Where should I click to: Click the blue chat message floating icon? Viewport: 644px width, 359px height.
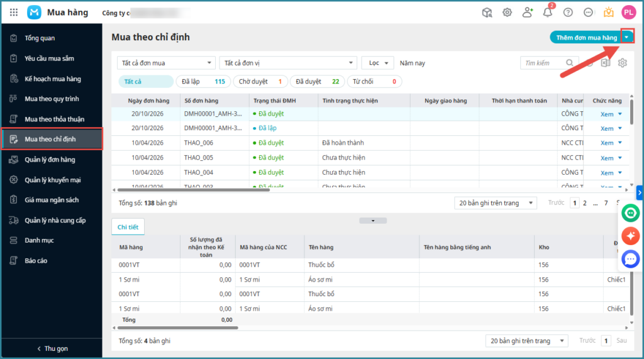pyautogui.click(x=630, y=258)
